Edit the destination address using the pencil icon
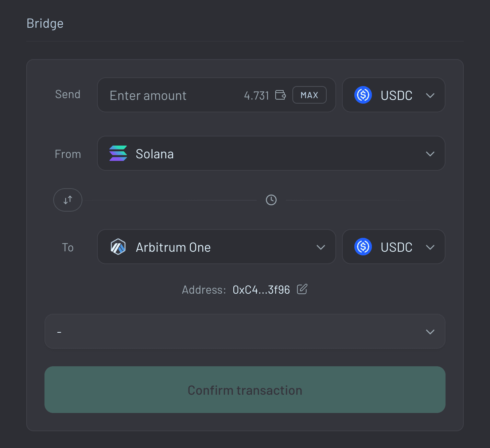 (302, 289)
